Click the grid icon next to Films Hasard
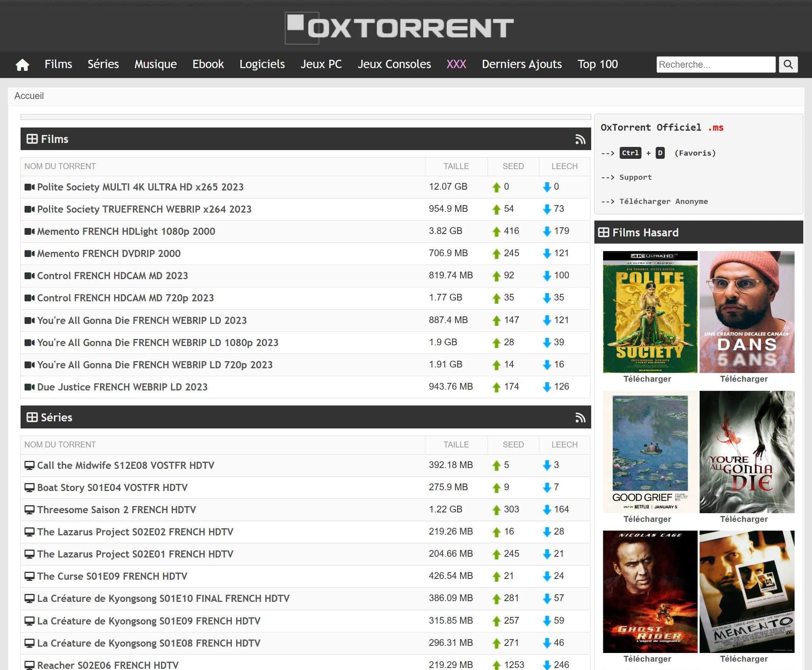Viewport: 812px width, 670px height. (x=605, y=232)
